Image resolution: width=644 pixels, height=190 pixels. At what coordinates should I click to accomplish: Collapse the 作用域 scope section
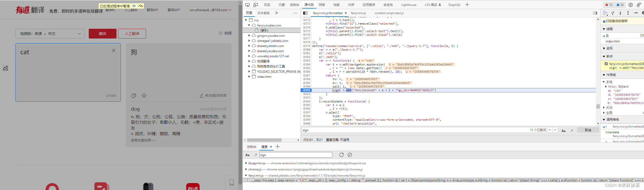(604, 75)
